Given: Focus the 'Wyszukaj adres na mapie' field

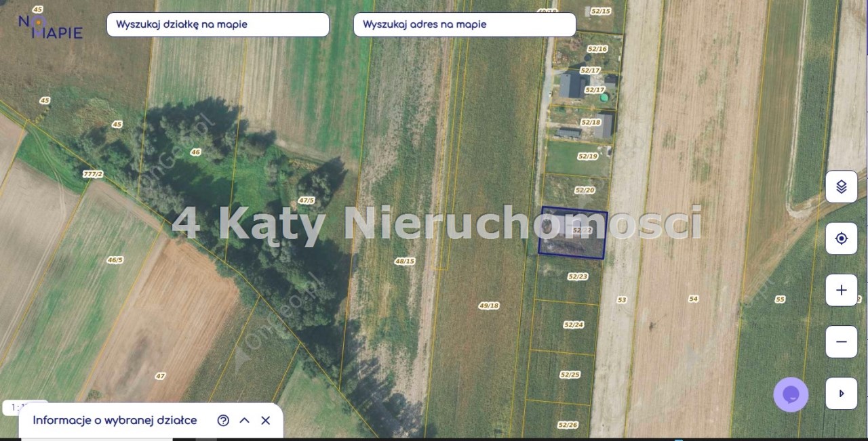Looking at the screenshot, I should pyautogui.click(x=465, y=24).
